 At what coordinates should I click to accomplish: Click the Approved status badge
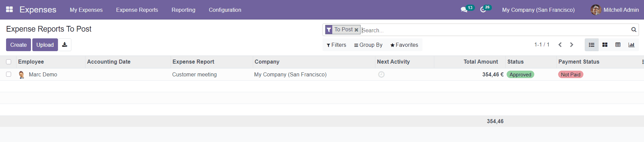point(520,75)
